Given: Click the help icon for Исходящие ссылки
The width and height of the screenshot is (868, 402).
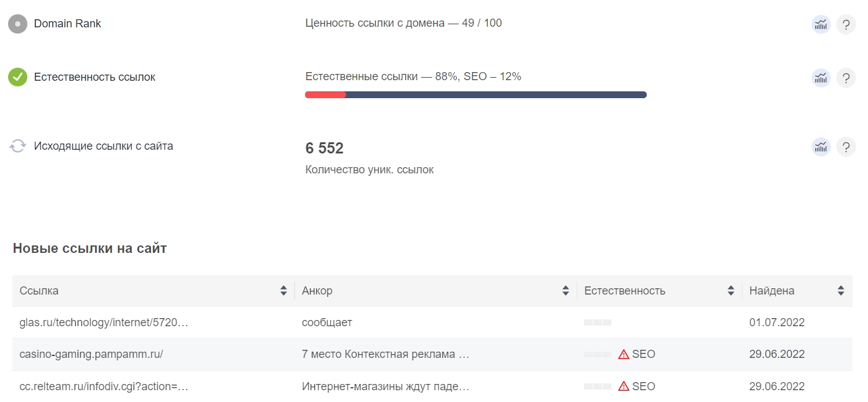Looking at the screenshot, I should click(x=846, y=147).
